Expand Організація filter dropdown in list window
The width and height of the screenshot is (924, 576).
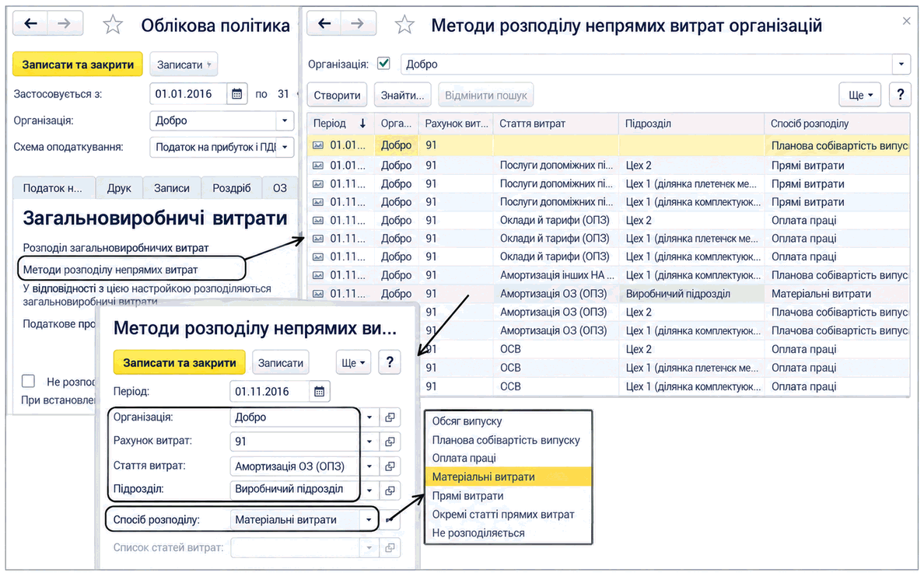click(x=901, y=64)
